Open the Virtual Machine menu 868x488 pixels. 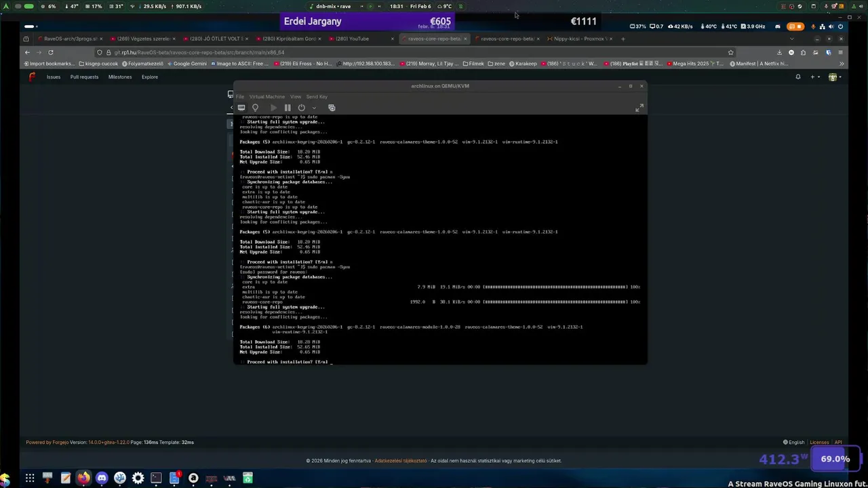267,97
